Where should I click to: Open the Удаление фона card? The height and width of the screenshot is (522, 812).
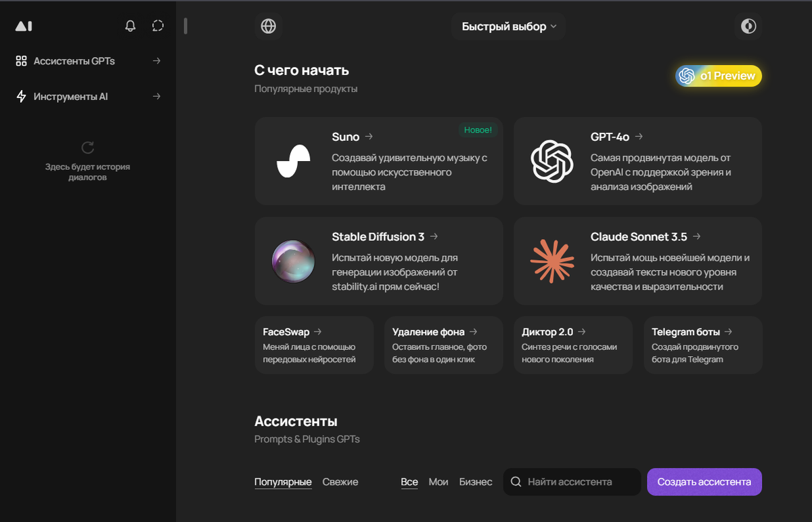[x=444, y=345]
